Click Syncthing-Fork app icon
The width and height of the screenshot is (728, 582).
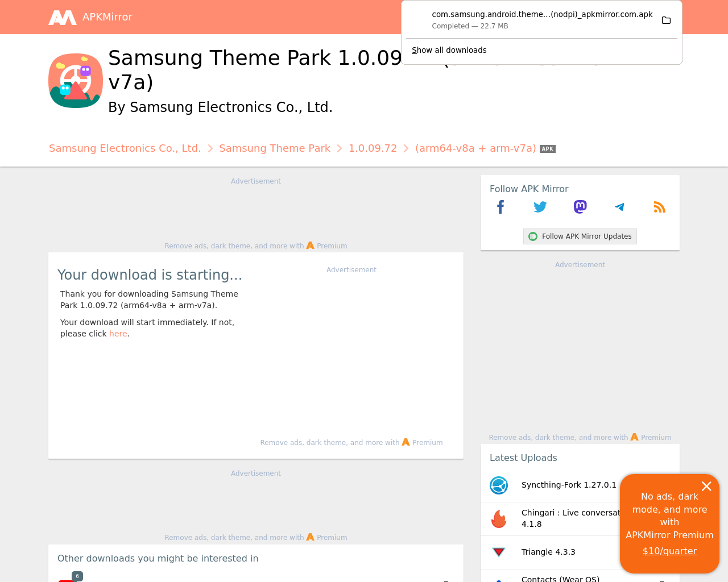pos(499,485)
